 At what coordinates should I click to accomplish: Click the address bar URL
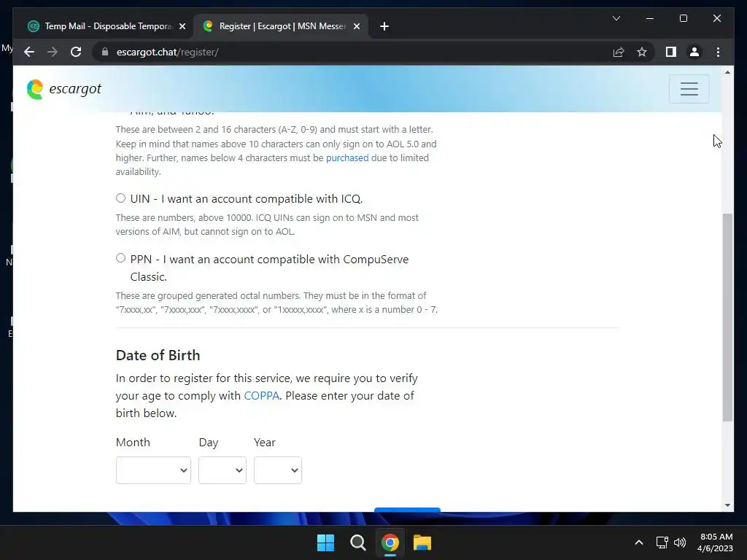click(167, 52)
